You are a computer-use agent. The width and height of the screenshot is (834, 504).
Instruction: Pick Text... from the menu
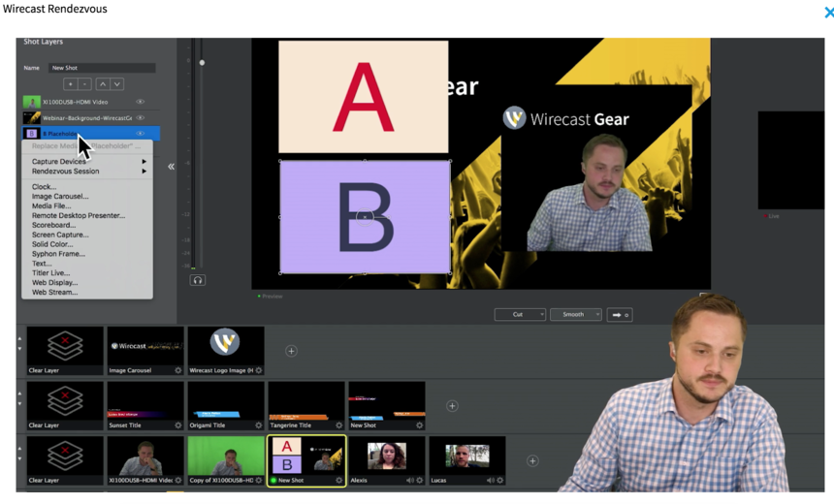pyautogui.click(x=42, y=264)
